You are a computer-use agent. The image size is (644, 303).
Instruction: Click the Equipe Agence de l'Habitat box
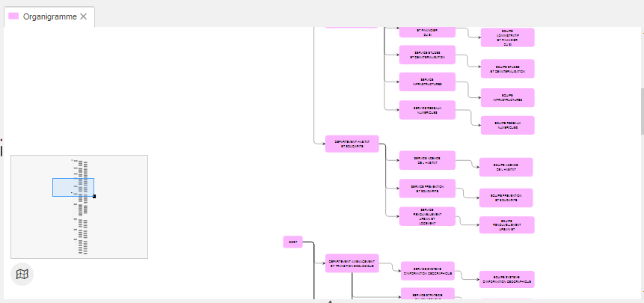[x=506, y=168]
